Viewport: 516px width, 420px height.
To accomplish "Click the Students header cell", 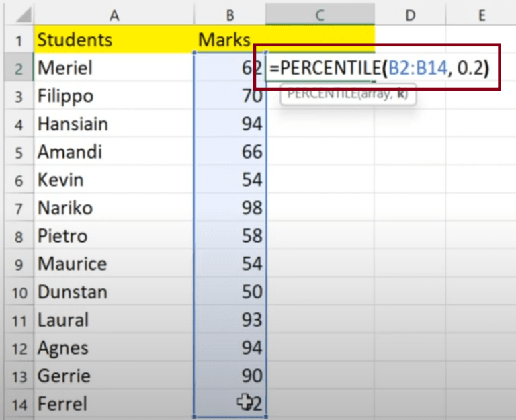I will tap(114, 40).
